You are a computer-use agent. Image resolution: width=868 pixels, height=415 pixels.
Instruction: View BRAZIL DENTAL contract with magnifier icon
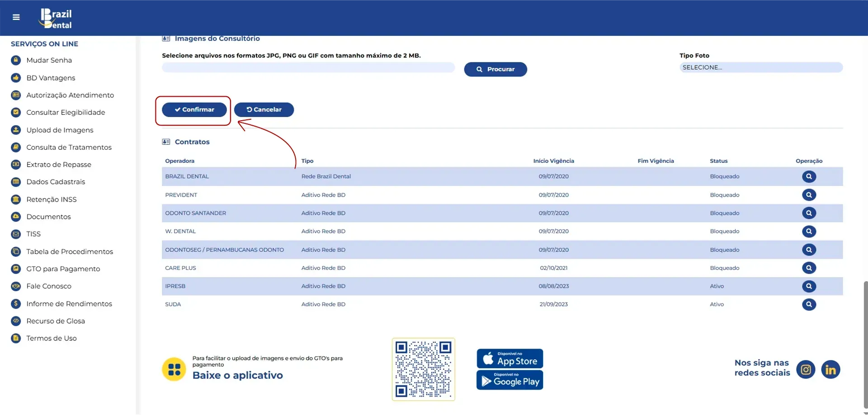(809, 176)
